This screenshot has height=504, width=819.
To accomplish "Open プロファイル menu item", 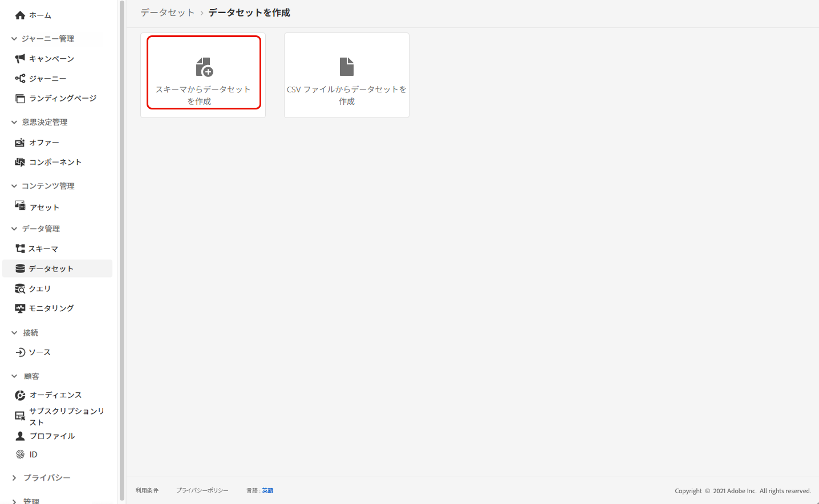I will coord(52,436).
